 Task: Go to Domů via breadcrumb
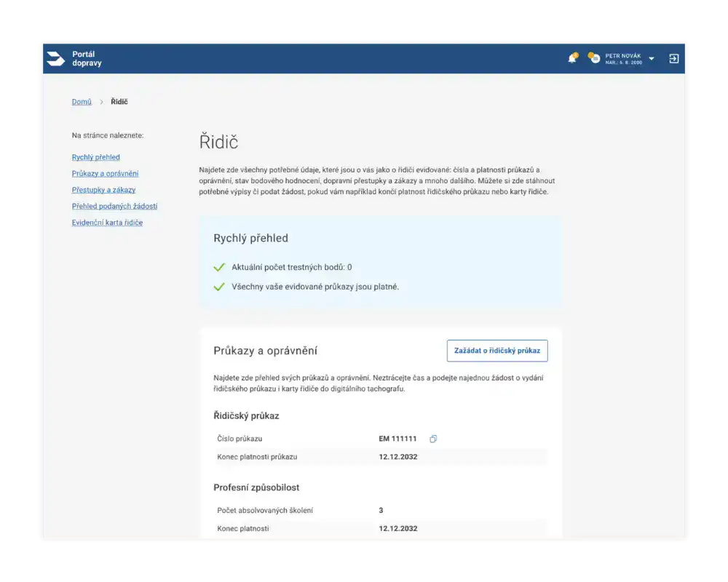pos(82,102)
